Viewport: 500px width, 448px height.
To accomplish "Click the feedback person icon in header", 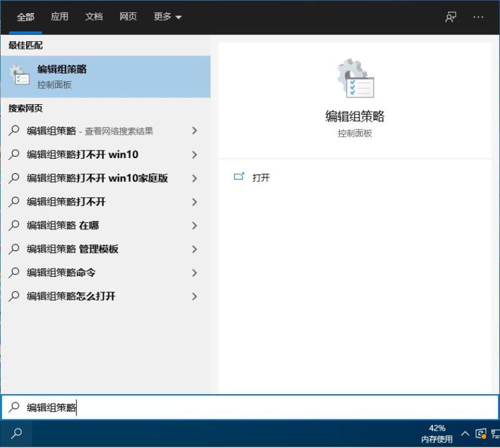I will (x=451, y=17).
